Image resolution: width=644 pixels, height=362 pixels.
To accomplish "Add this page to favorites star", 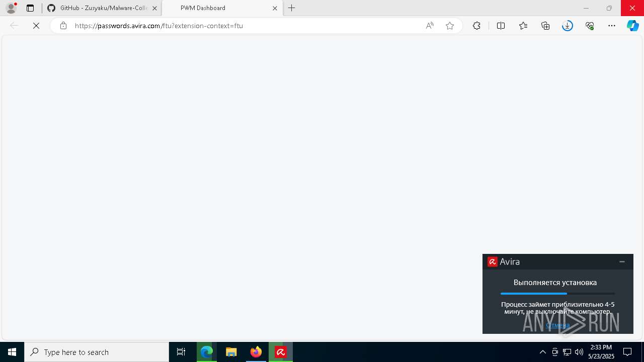I will [450, 26].
